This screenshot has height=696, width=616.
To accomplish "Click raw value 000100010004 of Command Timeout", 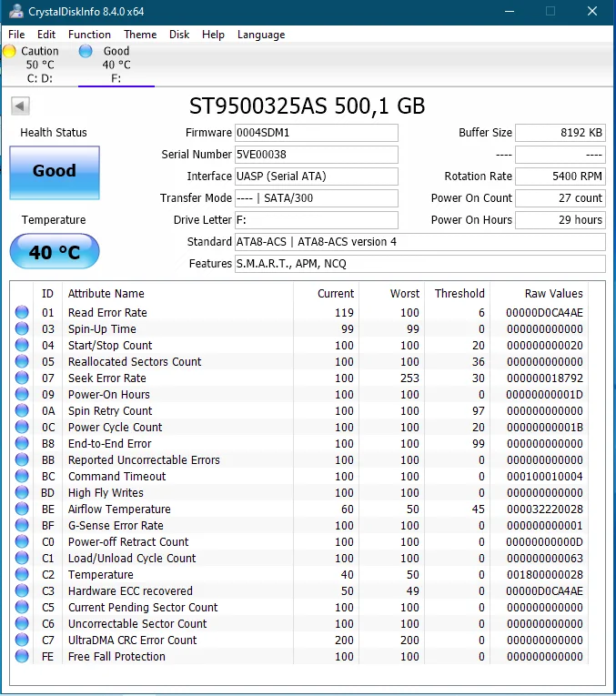I will (x=544, y=476).
